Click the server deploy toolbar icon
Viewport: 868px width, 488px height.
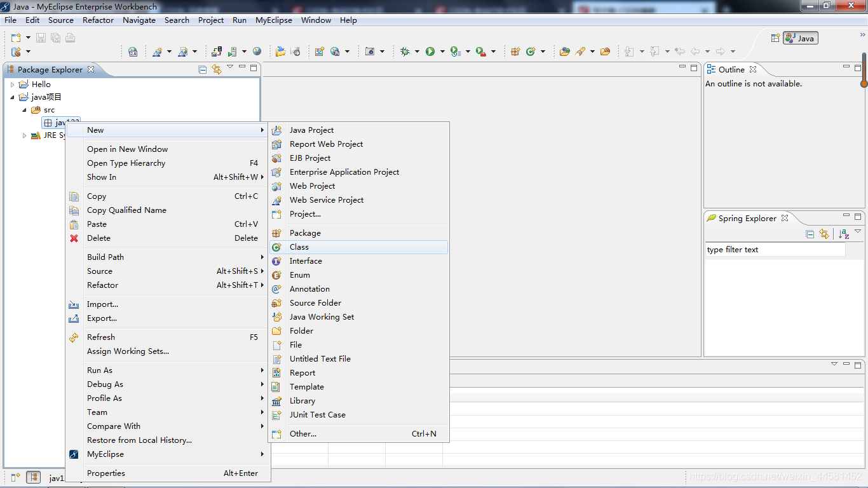pos(217,51)
